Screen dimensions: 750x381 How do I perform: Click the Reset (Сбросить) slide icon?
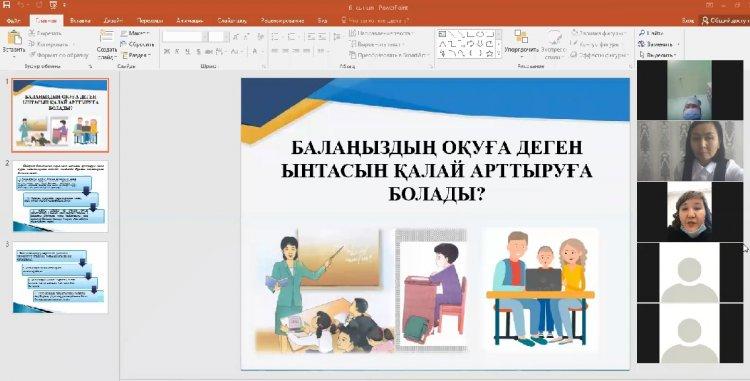click(123, 44)
